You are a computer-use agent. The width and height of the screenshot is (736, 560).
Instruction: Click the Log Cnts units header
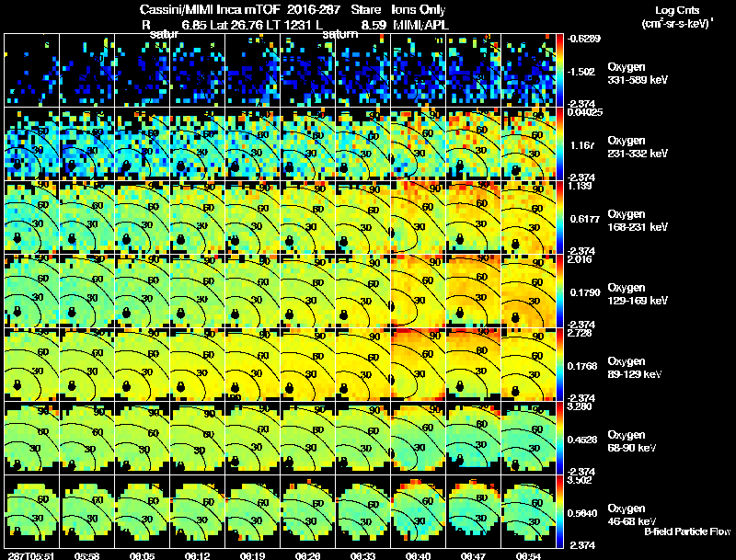[677, 17]
